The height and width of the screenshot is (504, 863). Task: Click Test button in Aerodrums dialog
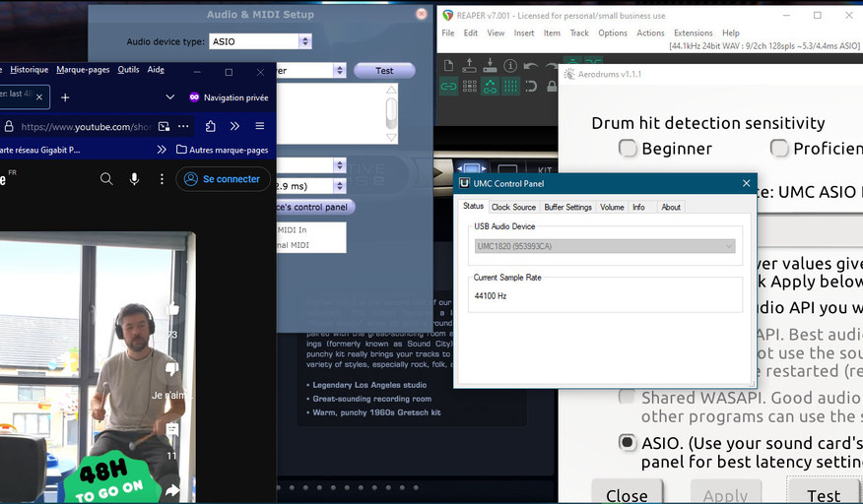824,494
